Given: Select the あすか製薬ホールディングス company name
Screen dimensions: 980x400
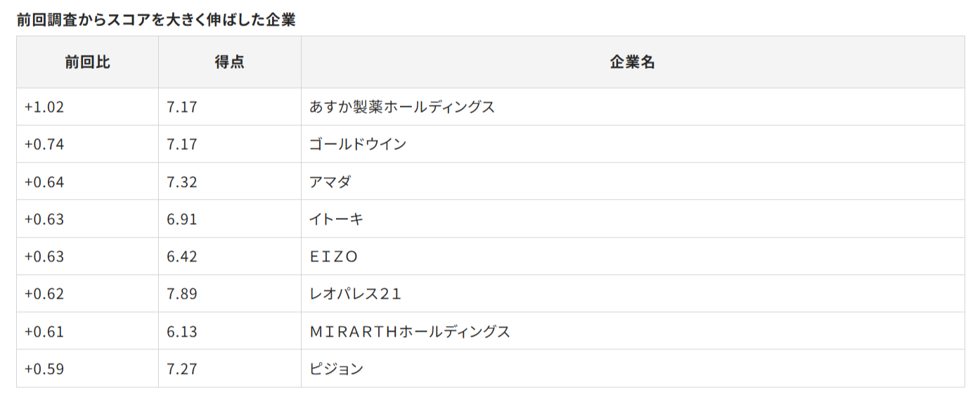Looking at the screenshot, I should [x=402, y=107].
